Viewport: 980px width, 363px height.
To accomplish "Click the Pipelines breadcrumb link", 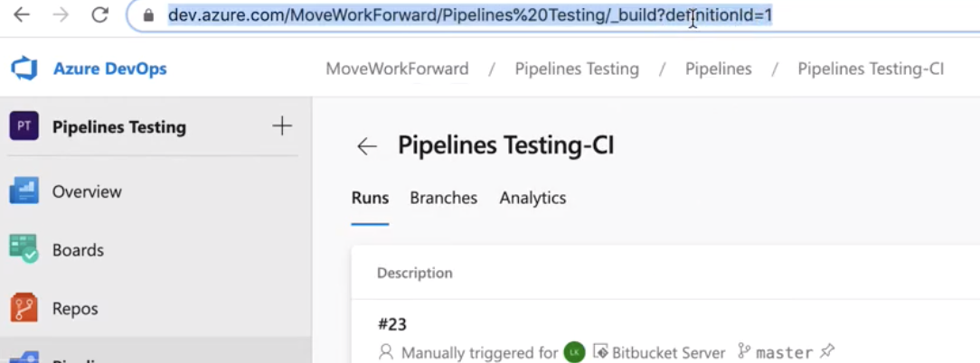I will (x=718, y=69).
